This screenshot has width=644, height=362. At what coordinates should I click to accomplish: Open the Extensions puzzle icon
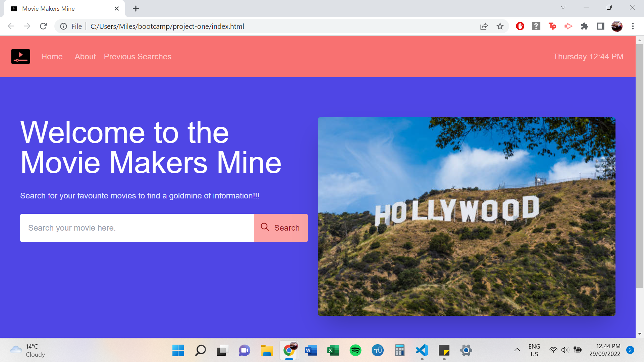[585, 26]
